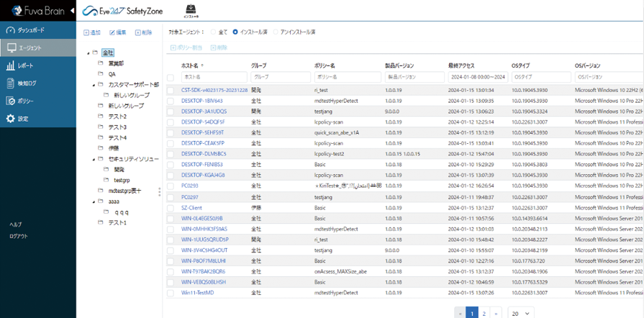Check the box for SZ-Client row
This screenshot has width=644, height=318.
pyautogui.click(x=171, y=208)
